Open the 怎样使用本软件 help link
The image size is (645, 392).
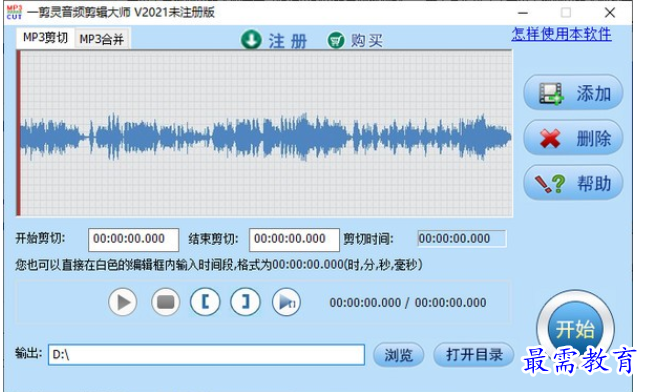click(561, 34)
